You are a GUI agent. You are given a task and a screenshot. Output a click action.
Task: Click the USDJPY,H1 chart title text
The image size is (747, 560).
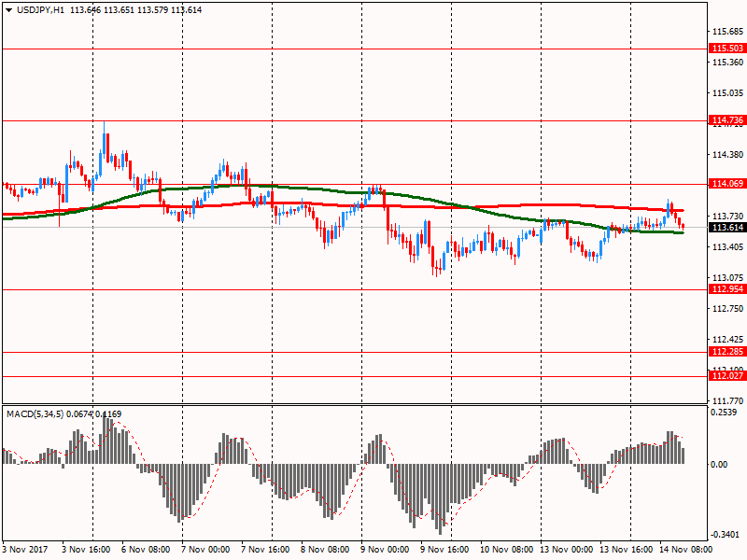tap(40, 10)
